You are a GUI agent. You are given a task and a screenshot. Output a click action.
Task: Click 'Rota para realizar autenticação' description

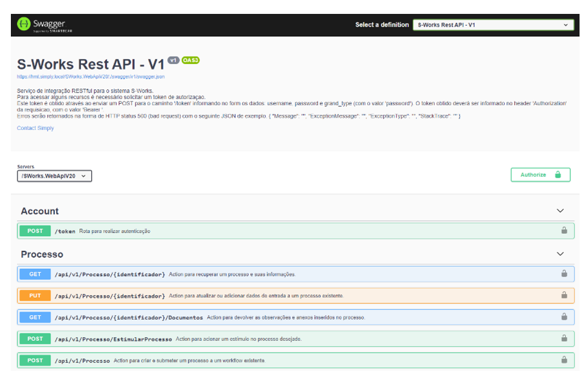point(115,231)
